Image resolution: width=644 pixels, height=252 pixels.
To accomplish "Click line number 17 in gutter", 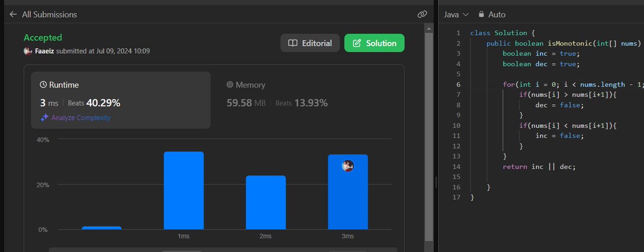I will point(457,197).
